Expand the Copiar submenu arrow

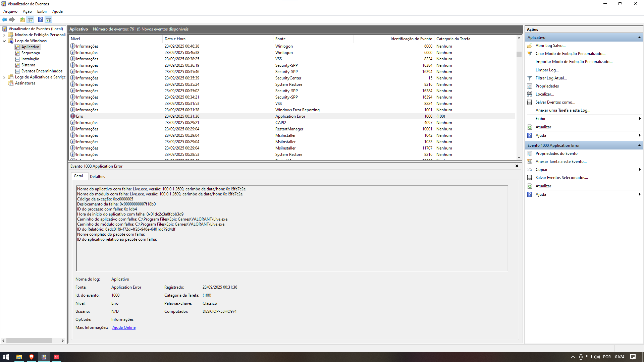(640, 170)
